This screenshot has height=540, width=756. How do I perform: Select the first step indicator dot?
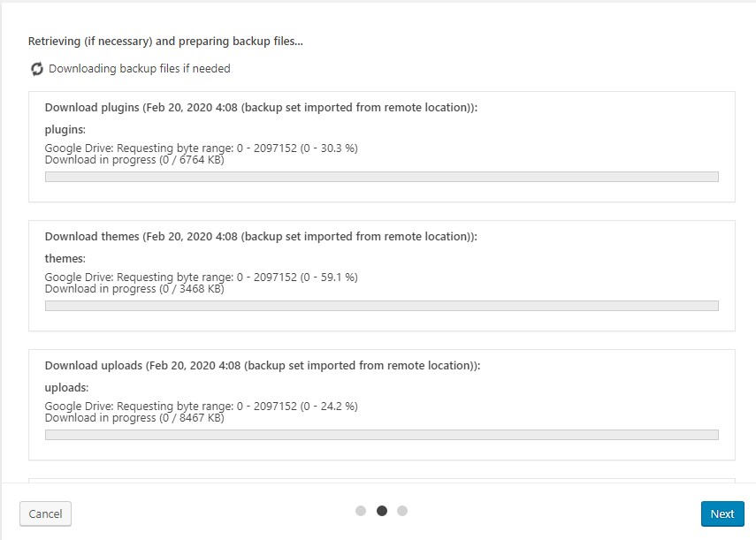pyautogui.click(x=361, y=511)
